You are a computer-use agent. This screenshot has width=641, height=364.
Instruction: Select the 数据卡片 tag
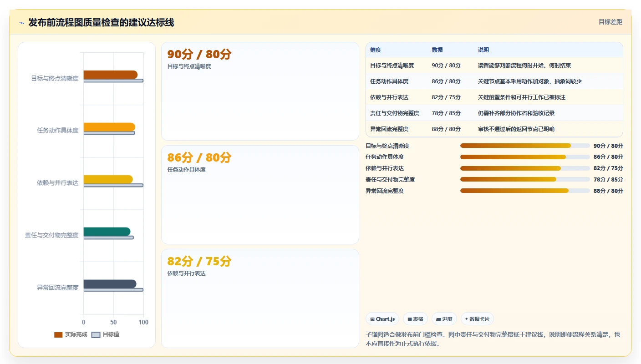477,319
